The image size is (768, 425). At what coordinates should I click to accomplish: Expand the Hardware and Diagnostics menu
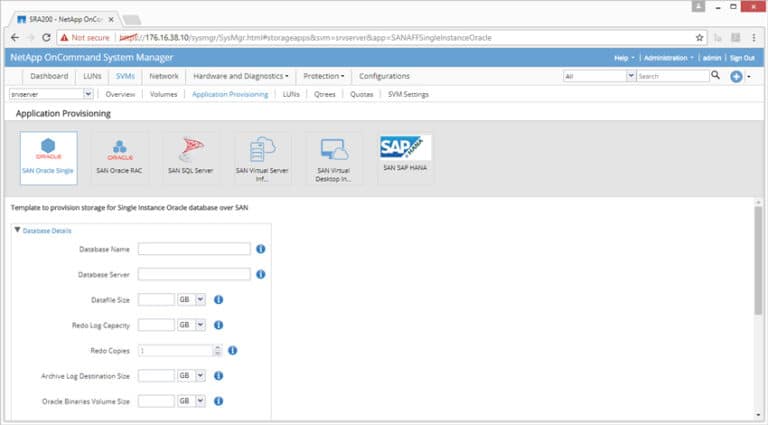pyautogui.click(x=240, y=76)
